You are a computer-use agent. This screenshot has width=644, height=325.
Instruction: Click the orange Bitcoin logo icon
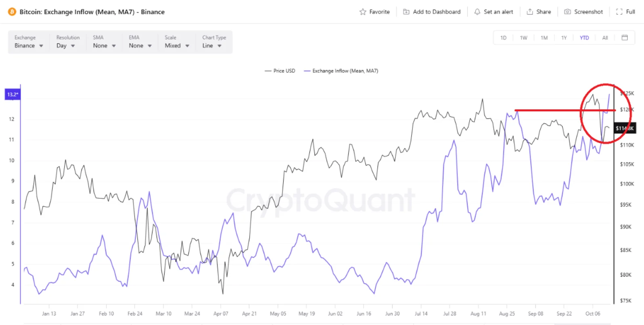click(x=12, y=12)
